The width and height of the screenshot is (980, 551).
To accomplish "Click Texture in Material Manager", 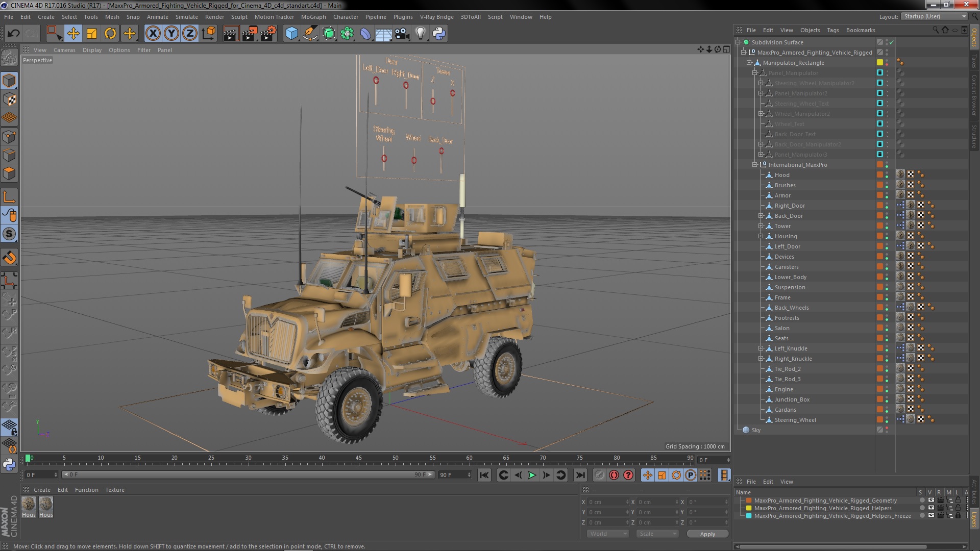I will (x=115, y=490).
